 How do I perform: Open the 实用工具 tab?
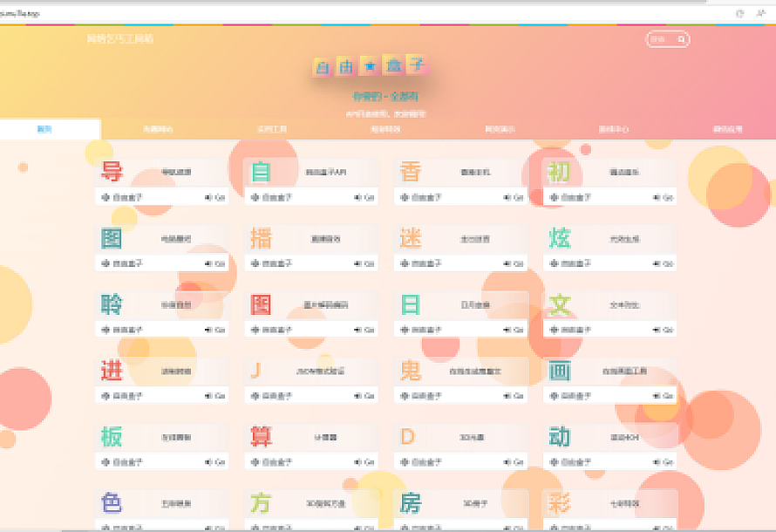coord(271,129)
